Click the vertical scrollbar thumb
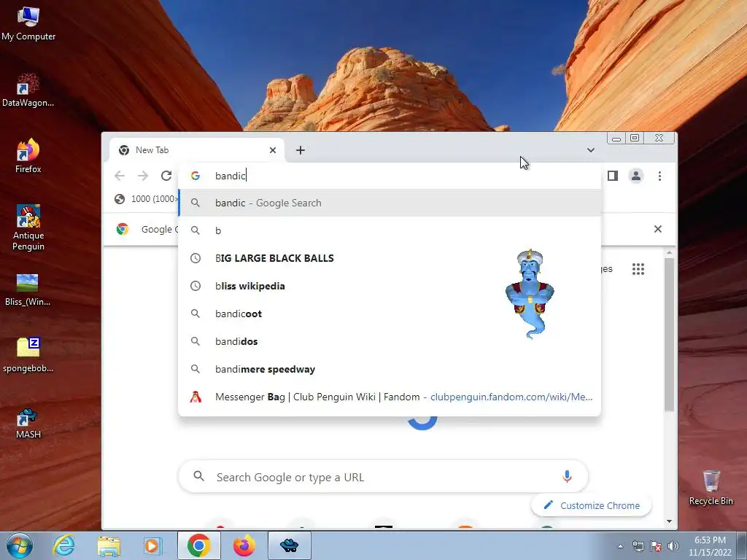 click(x=670, y=334)
